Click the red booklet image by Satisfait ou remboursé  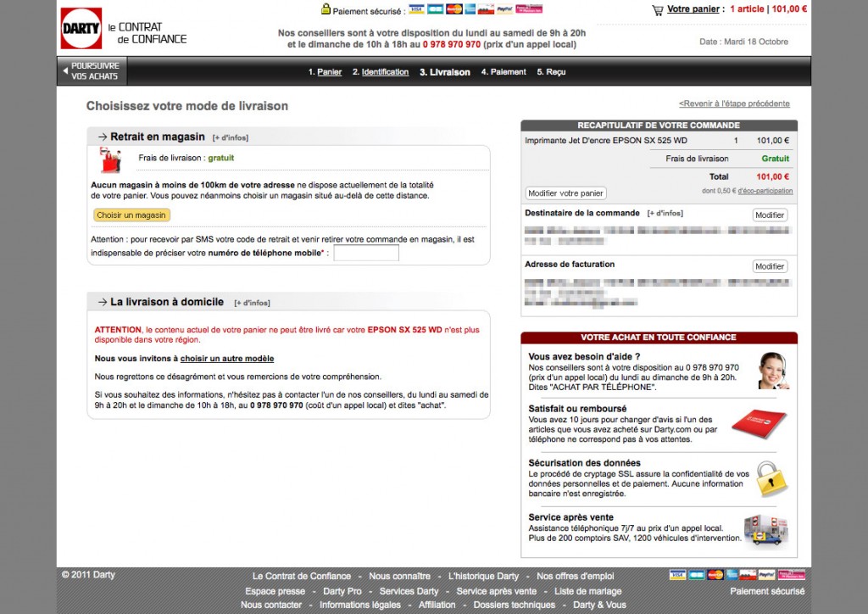click(x=759, y=423)
